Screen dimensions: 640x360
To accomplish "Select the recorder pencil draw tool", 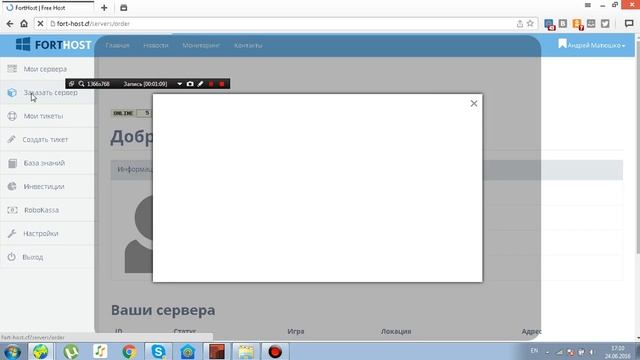I will 200,84.
